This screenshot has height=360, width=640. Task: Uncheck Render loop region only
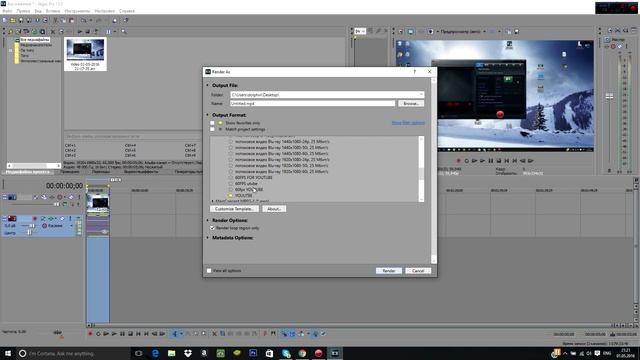pos(212,228)
